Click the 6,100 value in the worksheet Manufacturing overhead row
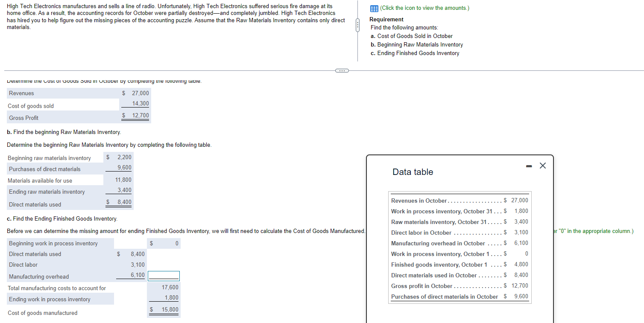 click(x=138, y=275)
